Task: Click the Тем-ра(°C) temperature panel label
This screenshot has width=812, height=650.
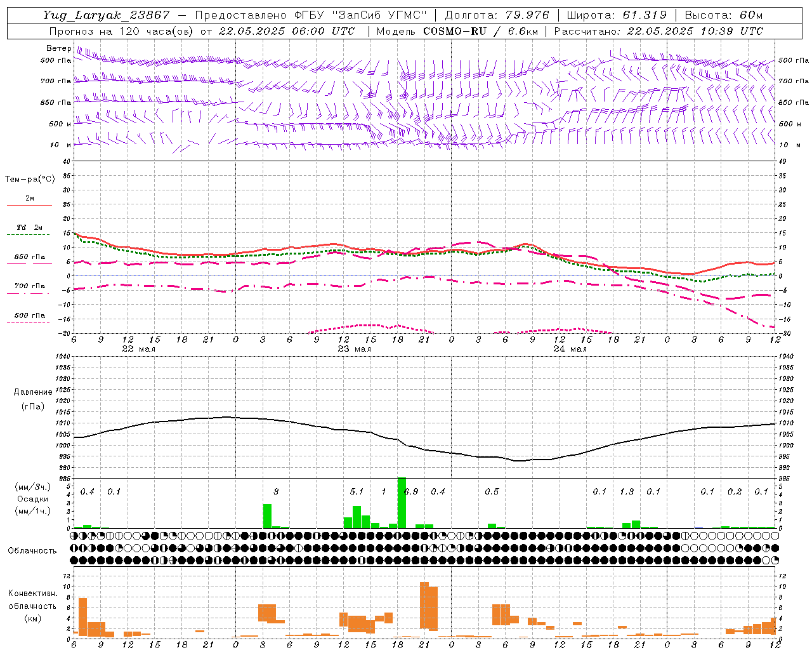Action: (x=30, y=179)
